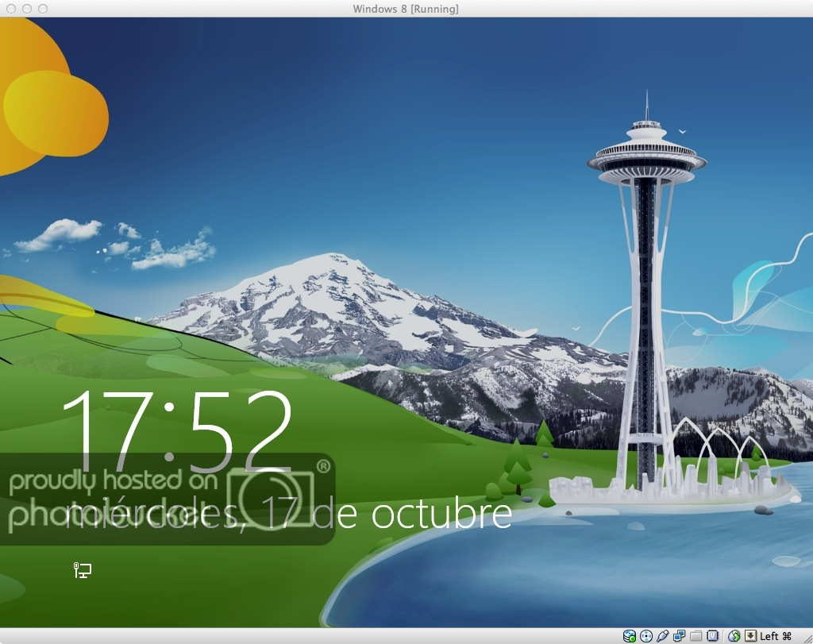This screenshot has height=644, width=813.
Task: Click the "Windows 8 [Running]" window title
Action: [406, 9]
